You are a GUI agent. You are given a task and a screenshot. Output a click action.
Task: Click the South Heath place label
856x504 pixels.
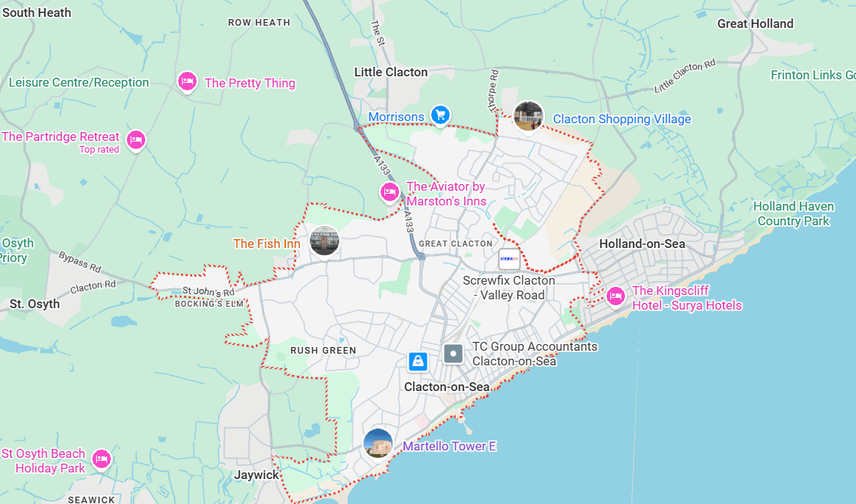pyautogui.click(x=36, y=12)
